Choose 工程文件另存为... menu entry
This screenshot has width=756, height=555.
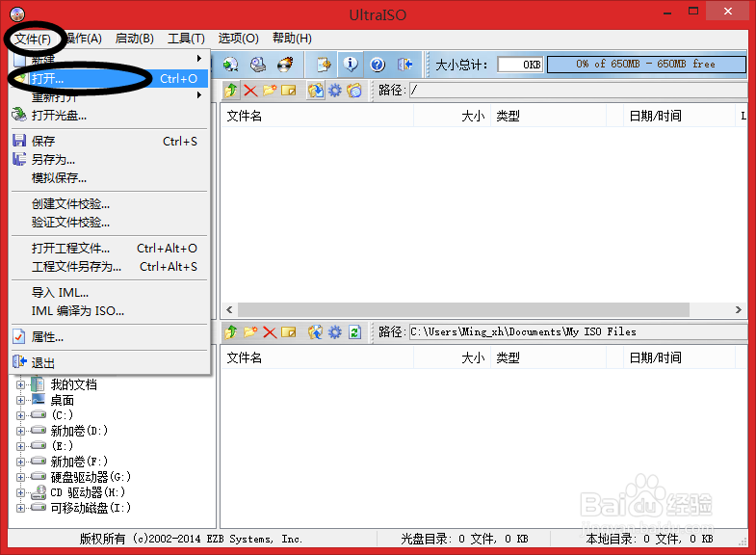[110, 267]
